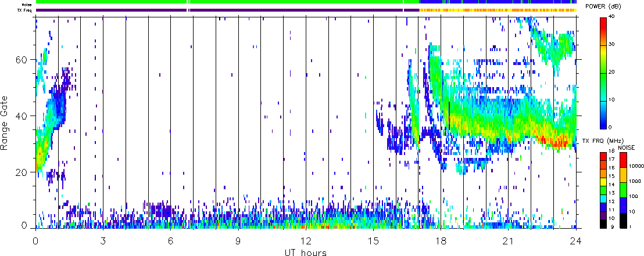Screen dimensions: 644x256
Task: Click the x-axis tick label 3
Action: point(103,240)
